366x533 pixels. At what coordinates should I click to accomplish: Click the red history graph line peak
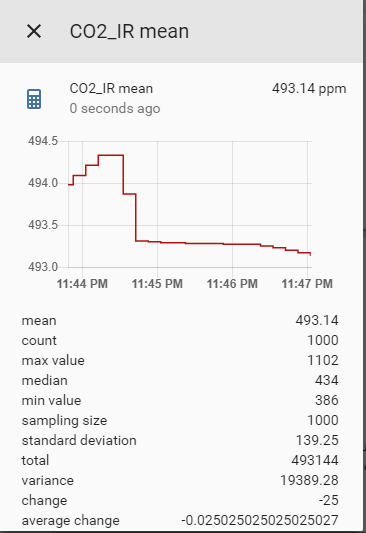[x=111, y=155]
